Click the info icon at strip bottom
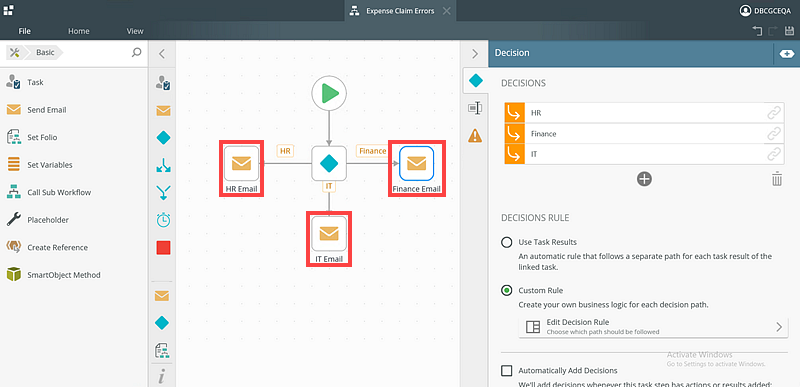The height and width of the screenshot is (387, 800). point(162,377)
